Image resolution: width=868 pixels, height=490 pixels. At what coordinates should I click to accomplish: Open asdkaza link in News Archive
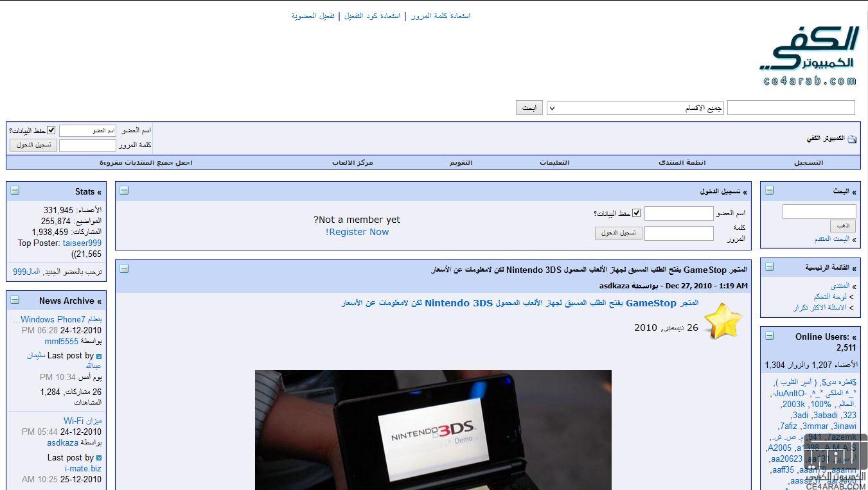[x=62, y=442]
